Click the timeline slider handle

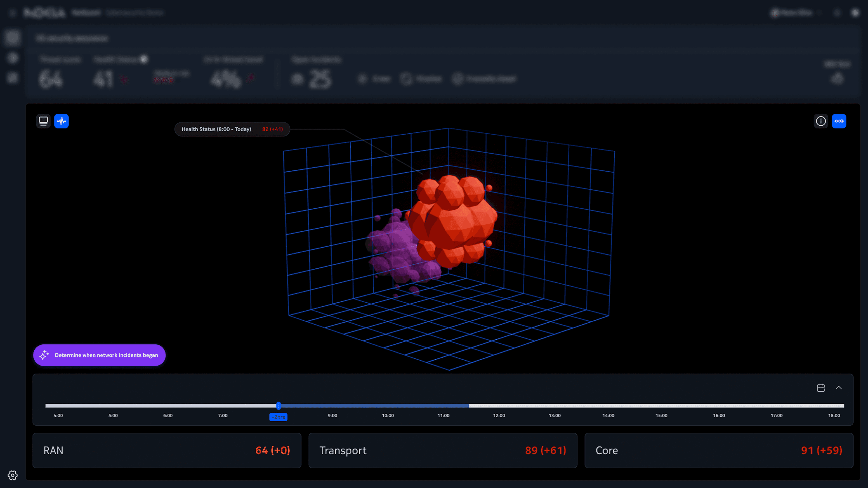[278, 406]
